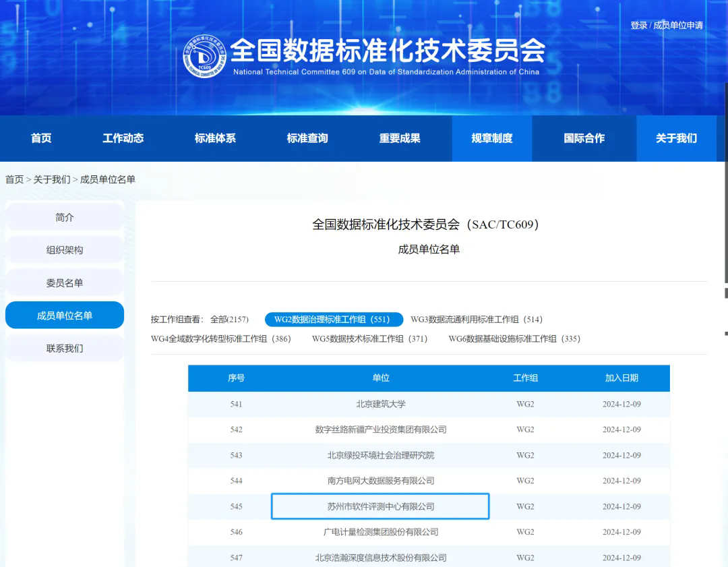
Task: Open 国际合作 in the navigation bar
Action: pos(584,138)
